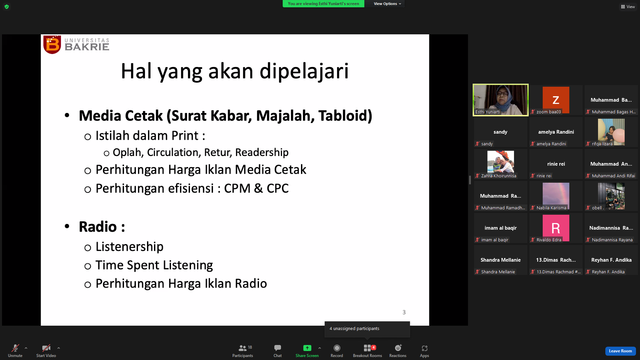Screen dimensions: 640x360
Task: Select Reyhan F. Andika participant tile
Action: (x=611, y=260)
